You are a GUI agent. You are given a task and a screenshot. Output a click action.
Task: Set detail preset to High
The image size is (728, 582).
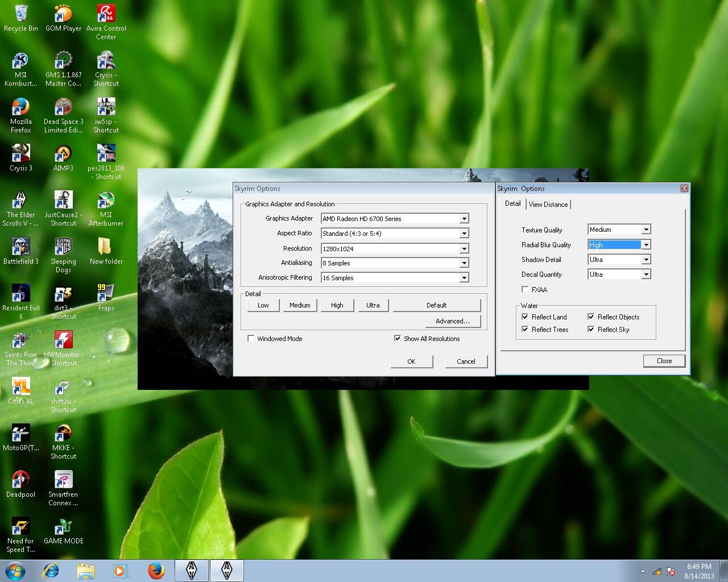tap(337, 305)
